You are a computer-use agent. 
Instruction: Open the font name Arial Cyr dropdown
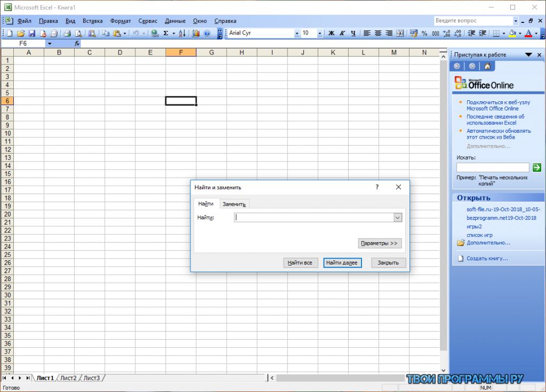[x=296, y=34]
